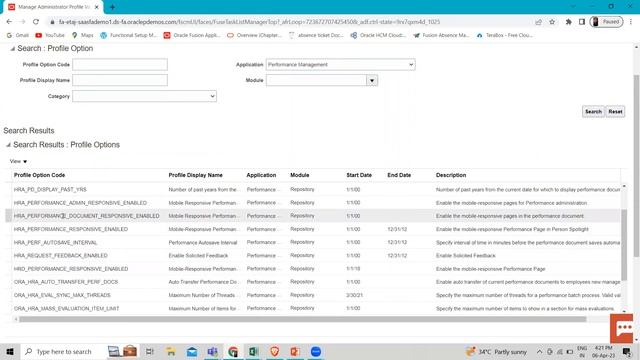Open the TeraBox - Free Clou... bookmark
Image resolution: width=640 pixels, height=360 pixels.
[x=505, y=36]
